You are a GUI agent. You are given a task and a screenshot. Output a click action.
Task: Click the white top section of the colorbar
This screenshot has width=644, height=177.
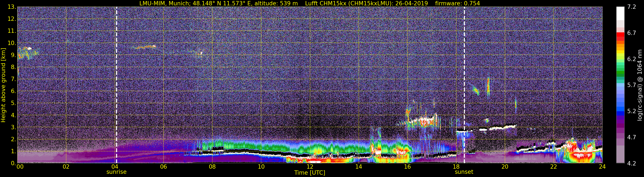(620, 13)
